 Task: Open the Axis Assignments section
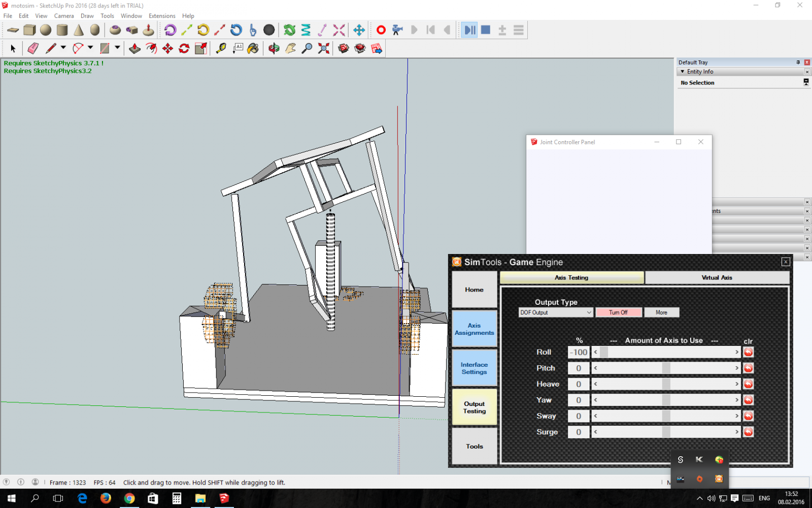point(474,329)
